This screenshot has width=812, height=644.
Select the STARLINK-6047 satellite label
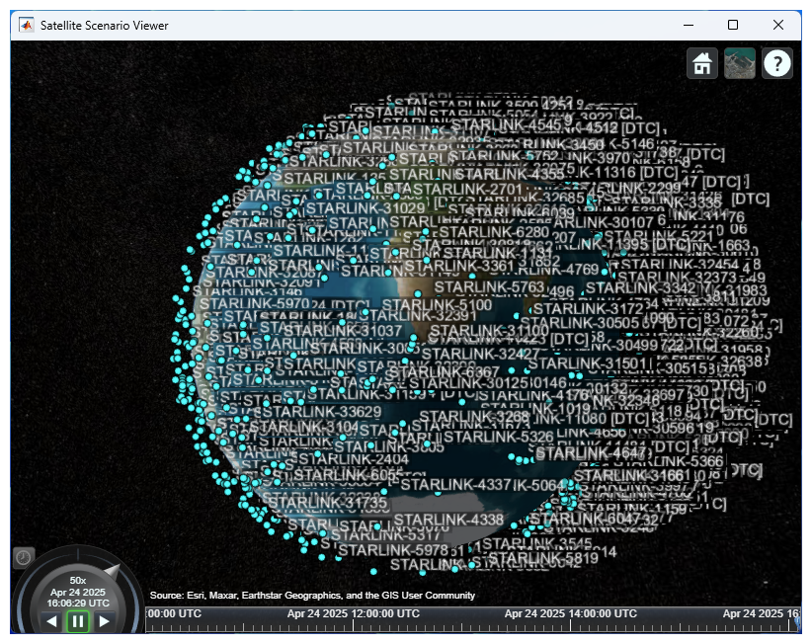coord(586,519)
